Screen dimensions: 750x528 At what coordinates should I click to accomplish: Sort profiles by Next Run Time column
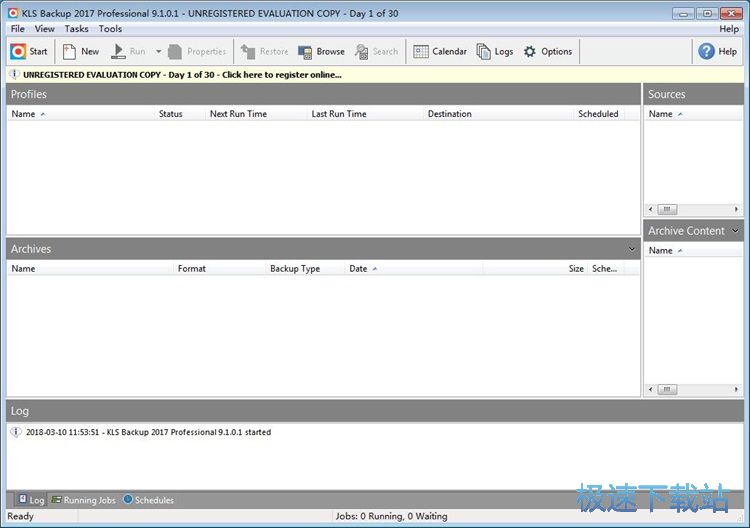238,114
